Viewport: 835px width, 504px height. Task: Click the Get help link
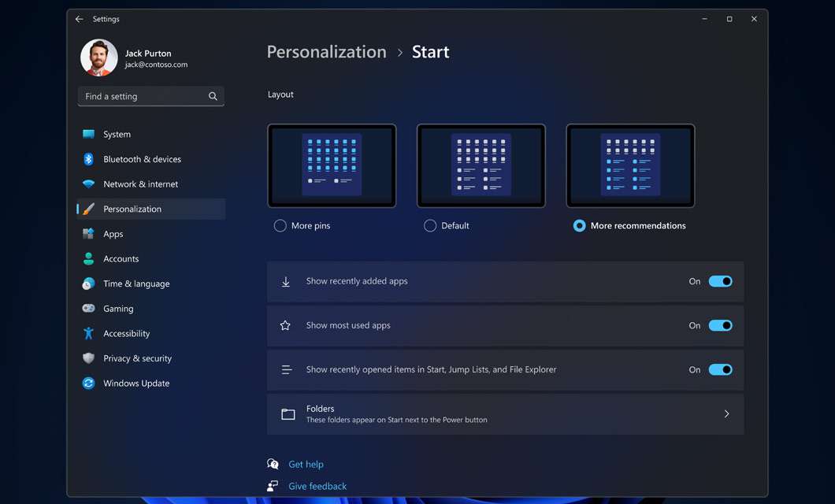(x=305, y=464)
